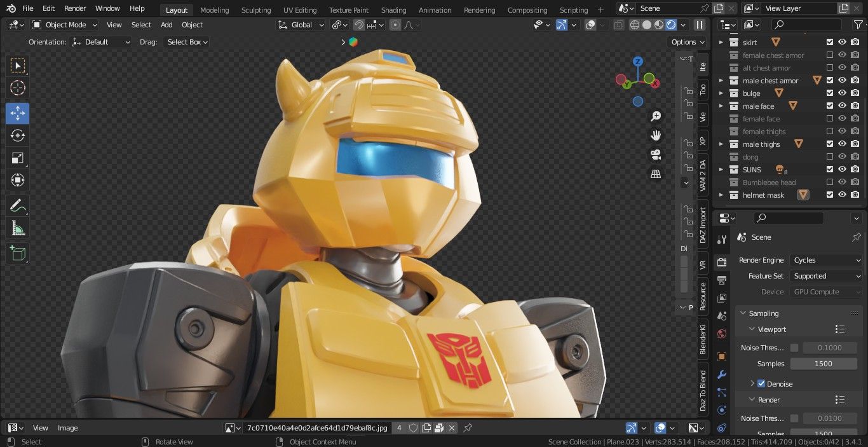The width and height of the screenshot is (868, 447).
Task: Open Render properties tab icon
Action: coord(721,263)
